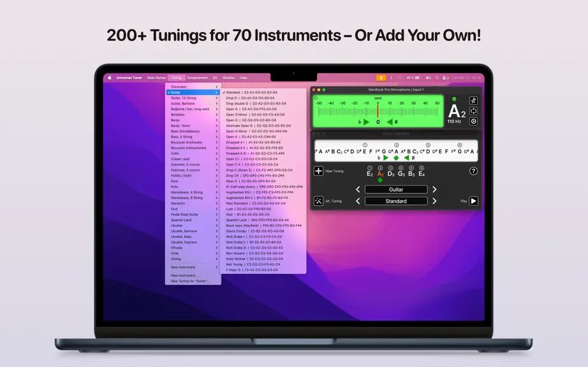Click the battery indicator in the menu bar
The width and height of the screenshot is (588, 367).
(414, 78)
